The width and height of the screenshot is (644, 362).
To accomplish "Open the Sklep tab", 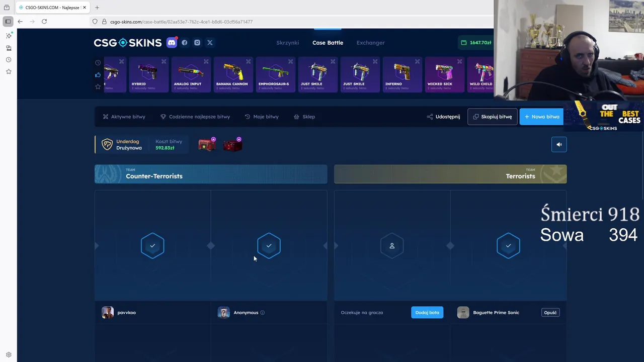I will pos(304,117).
